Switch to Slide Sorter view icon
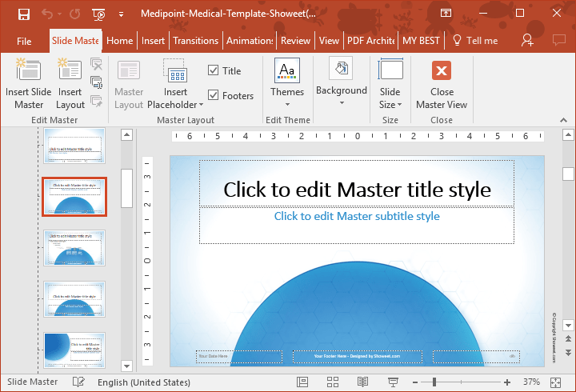Screen dimensions: 576x392 click(x=333, y=382)
